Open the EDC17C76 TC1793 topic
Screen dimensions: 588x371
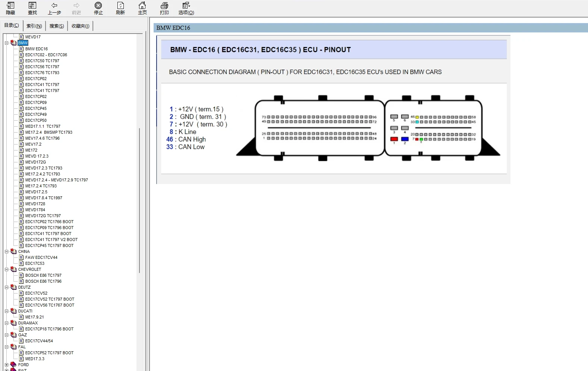[42, 73]
